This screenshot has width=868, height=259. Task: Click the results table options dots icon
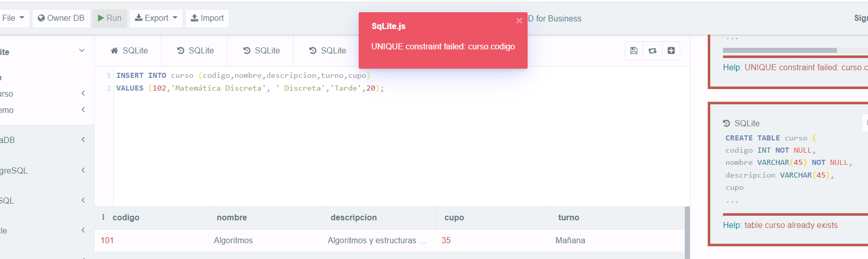click(x=103, y=217)
